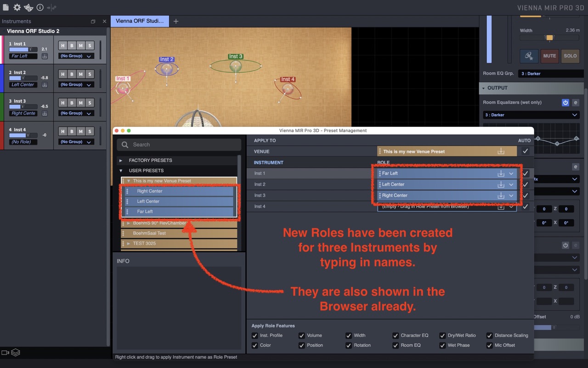The image size is (588, 368).
Task: Click the new project file icon
Action: (x=6, y=7)
